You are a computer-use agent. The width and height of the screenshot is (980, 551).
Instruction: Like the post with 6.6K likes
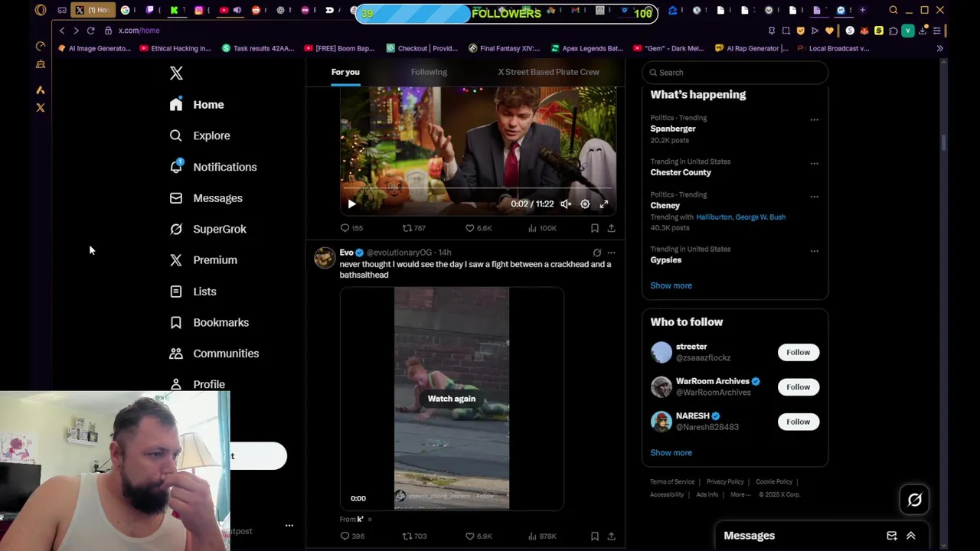tap(479, 228)
